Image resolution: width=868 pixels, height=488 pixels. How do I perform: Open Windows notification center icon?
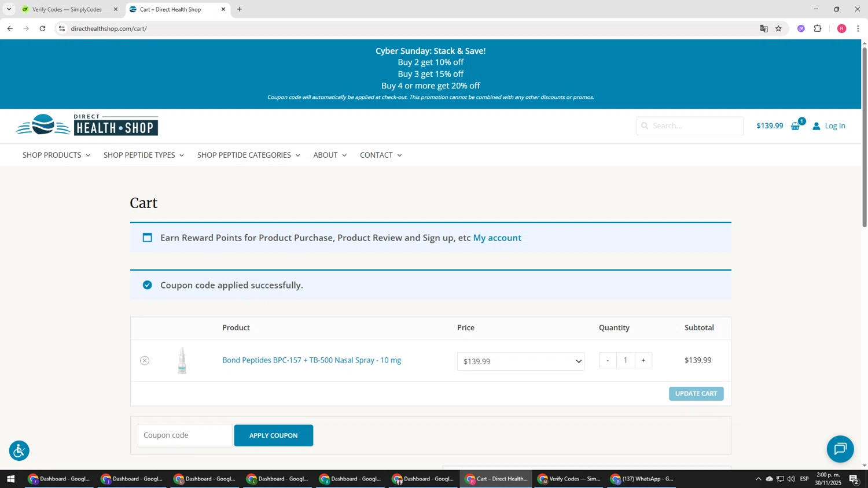coord(854,479)
